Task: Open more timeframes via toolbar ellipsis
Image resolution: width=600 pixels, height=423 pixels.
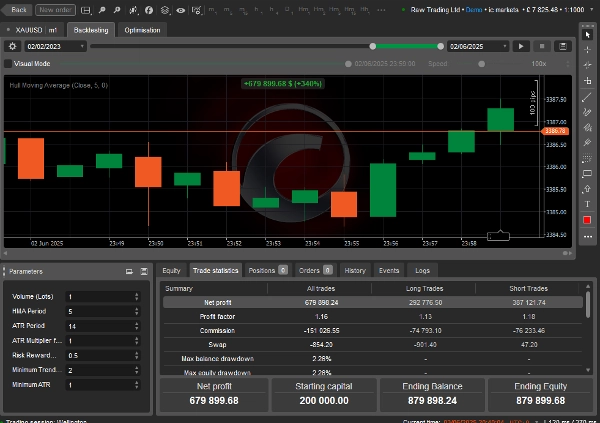Action: coord(382,10)
